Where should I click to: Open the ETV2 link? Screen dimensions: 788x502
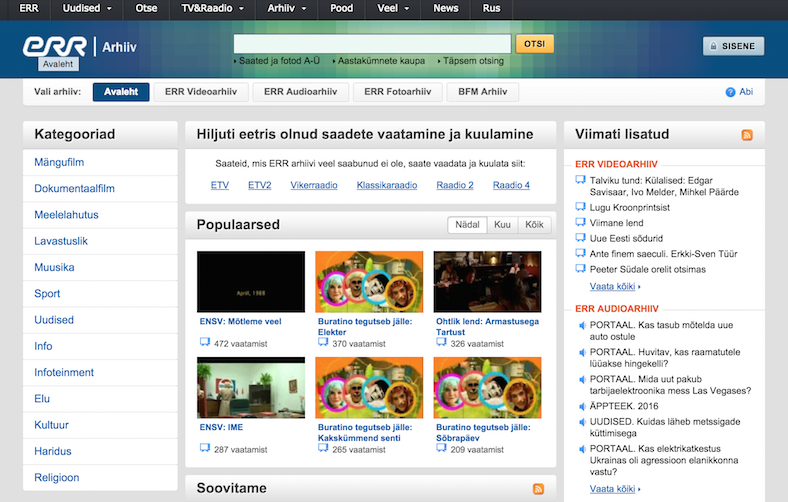click(x=259, y=185)
